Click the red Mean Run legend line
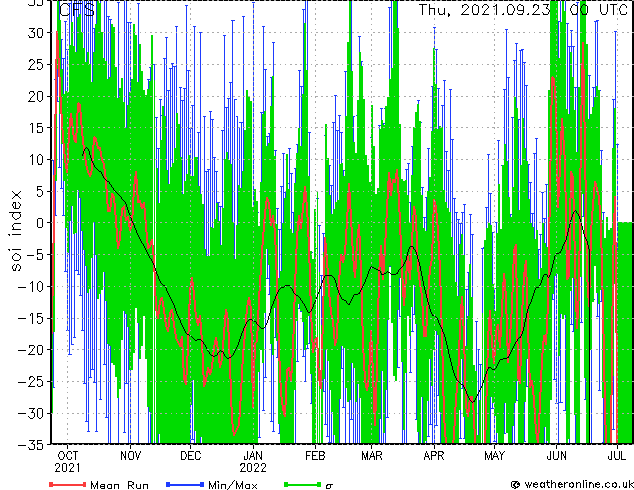This screenshot has width=634, height=490. point(68,484)
